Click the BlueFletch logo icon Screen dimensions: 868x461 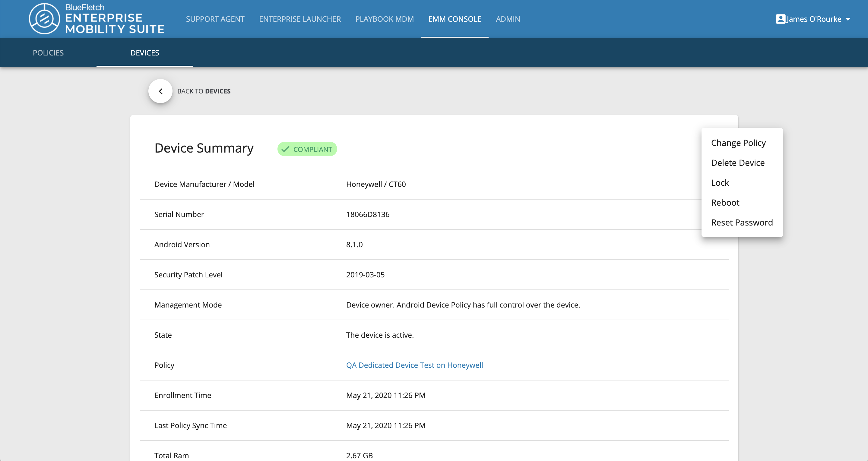click(44, 19)
